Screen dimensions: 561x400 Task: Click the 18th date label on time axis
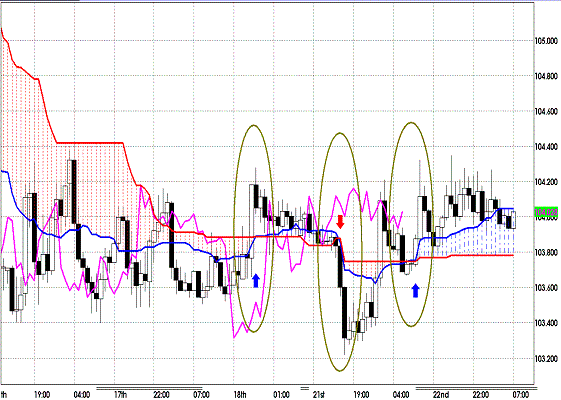(240, 395)
